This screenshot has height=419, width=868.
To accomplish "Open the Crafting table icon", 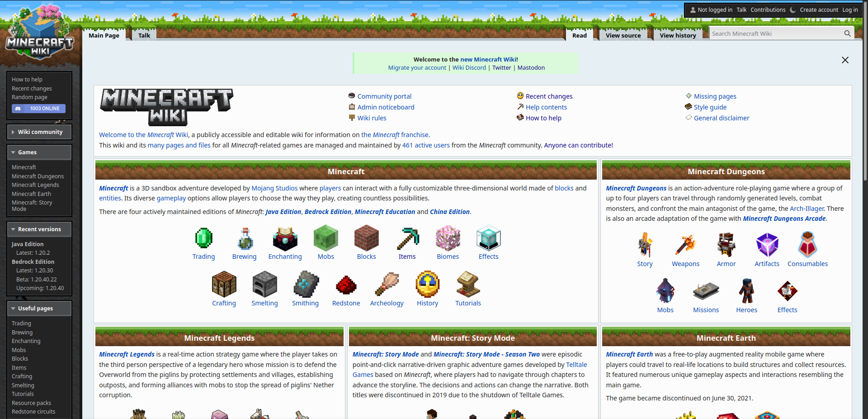I will tap(224, 284).
